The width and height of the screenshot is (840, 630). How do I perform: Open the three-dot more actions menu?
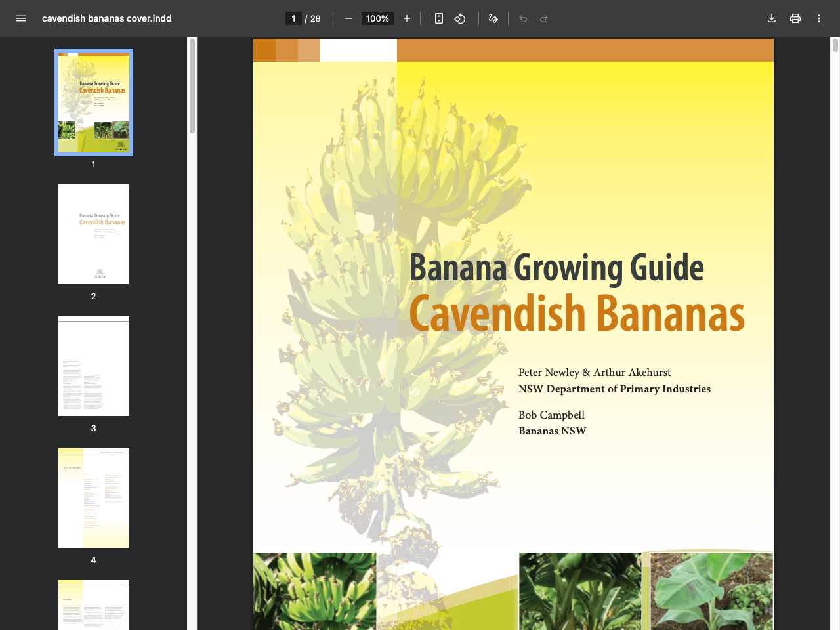tap(818, 18)
